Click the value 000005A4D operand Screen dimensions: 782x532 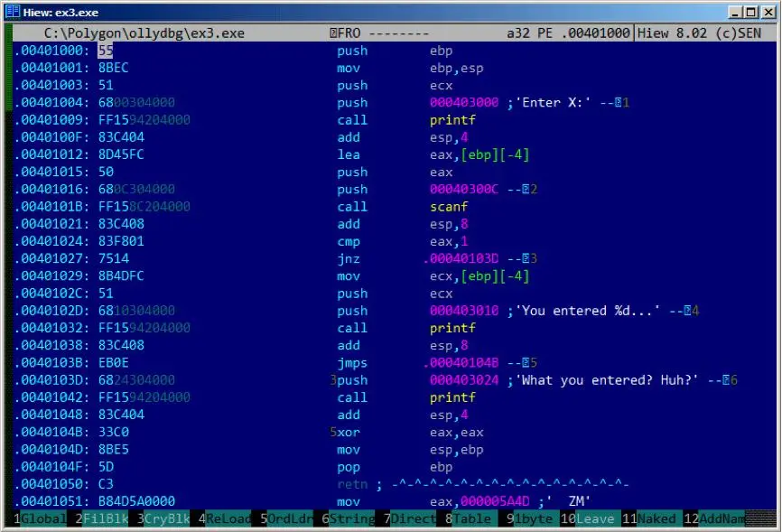pos(495,501)
